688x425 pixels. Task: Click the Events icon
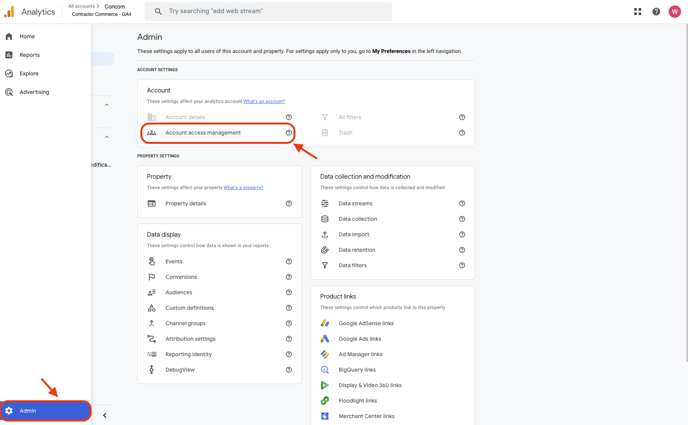151,261
